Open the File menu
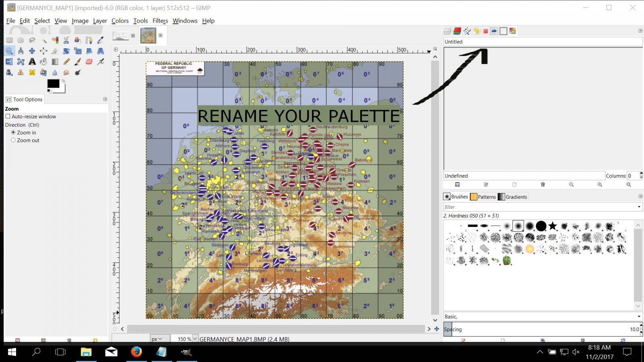Image resolution: width=644 pixels, height=362 pixels. coord(10,21)
